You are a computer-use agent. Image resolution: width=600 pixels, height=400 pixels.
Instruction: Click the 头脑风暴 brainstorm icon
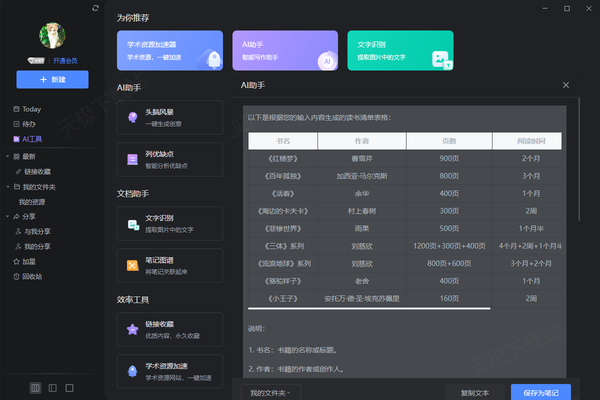(x=132, y=118)
